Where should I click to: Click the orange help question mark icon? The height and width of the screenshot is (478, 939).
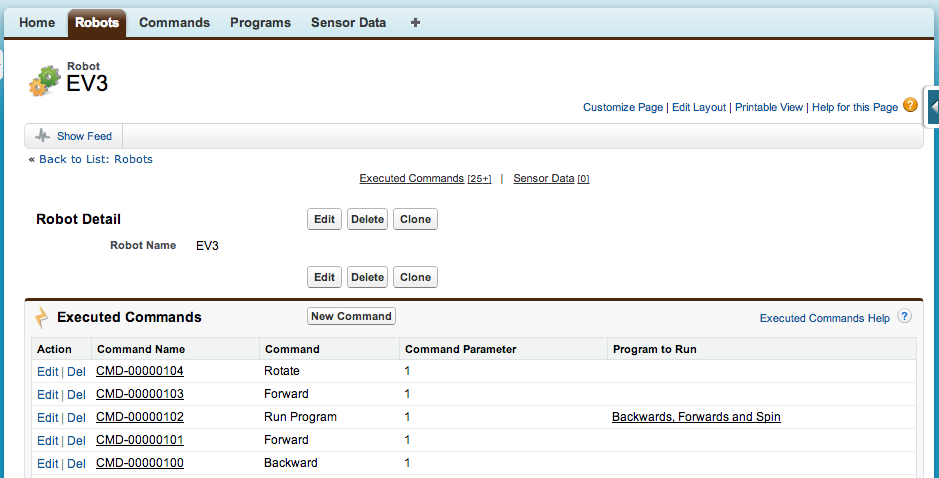(910, 105)
